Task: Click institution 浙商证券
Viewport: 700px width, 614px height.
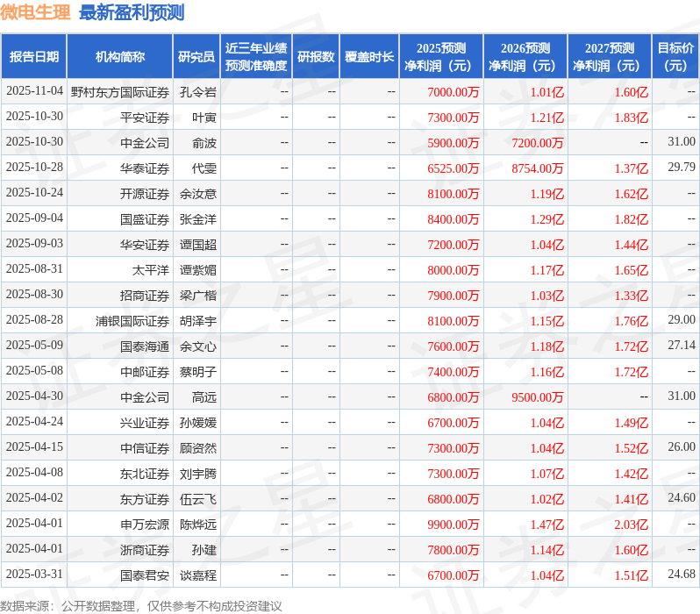Action: point(145,551)
